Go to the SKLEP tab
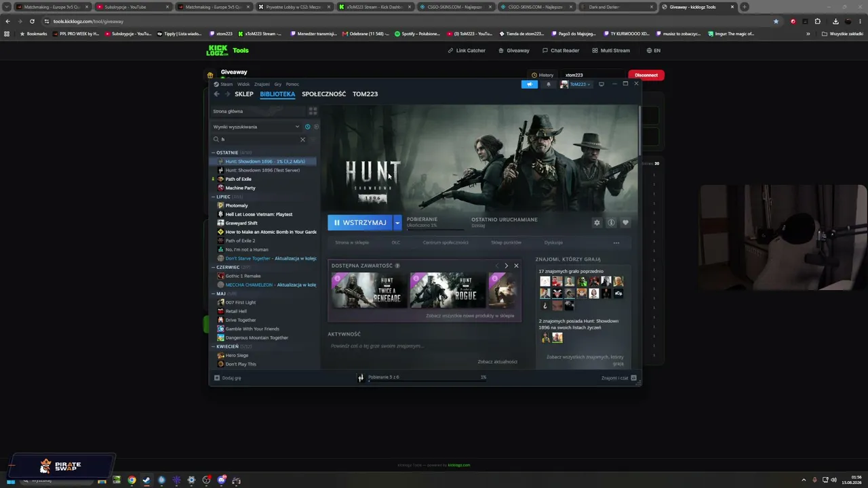The height and width of the screenshot is (488, 868). (244, 94)
